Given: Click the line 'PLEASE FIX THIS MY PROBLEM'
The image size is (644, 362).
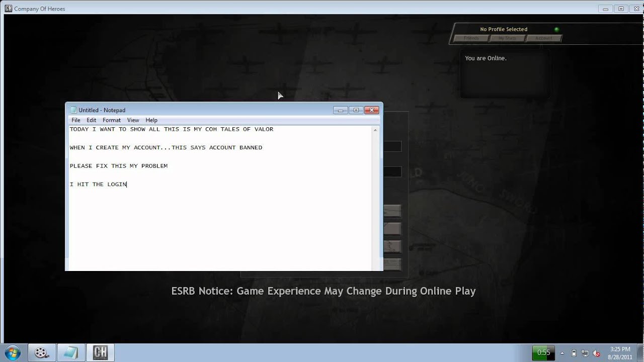Looking at the screenshot, I should point(119,166).
